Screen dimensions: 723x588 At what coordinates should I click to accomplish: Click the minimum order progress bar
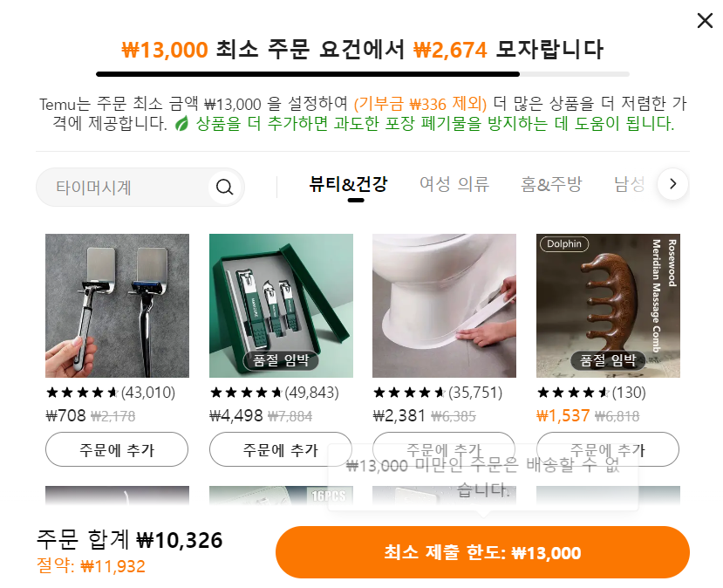click(363, 74)
